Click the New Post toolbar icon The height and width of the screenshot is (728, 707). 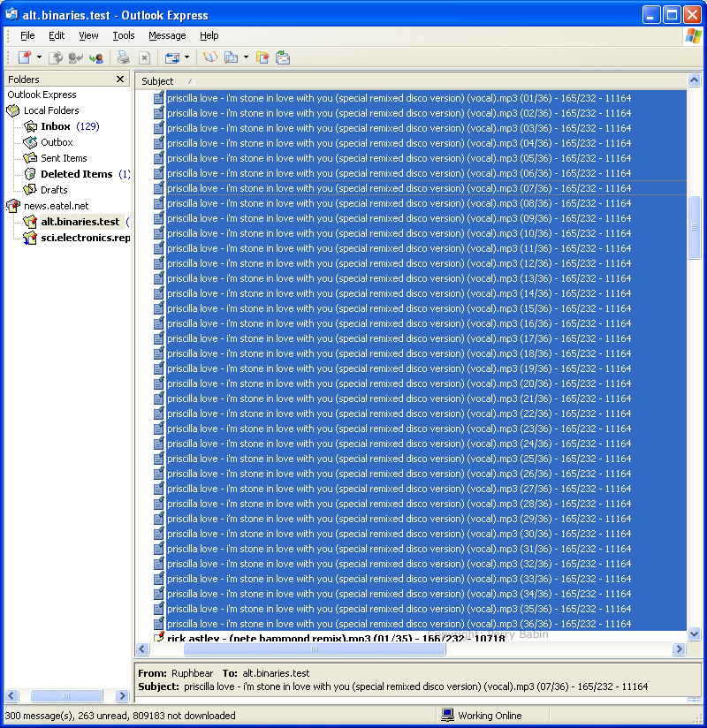pos(25,57)
